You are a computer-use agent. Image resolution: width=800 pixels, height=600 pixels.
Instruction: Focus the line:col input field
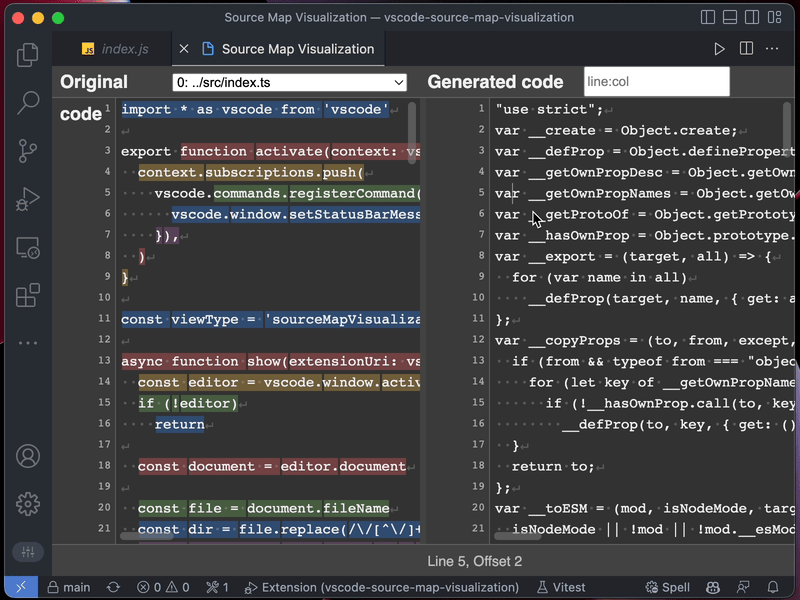[x=657, y=82]
